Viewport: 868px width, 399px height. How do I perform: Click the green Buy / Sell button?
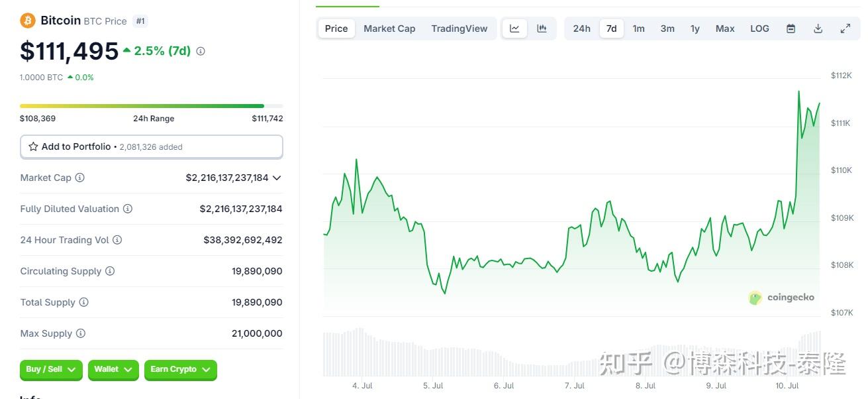[x=51, y=370]
